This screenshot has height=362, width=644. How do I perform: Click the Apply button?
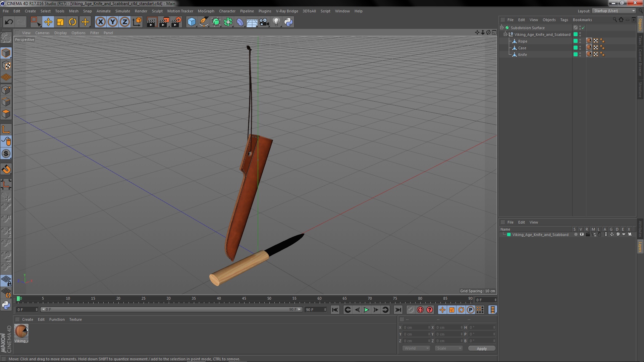(482, 349)
